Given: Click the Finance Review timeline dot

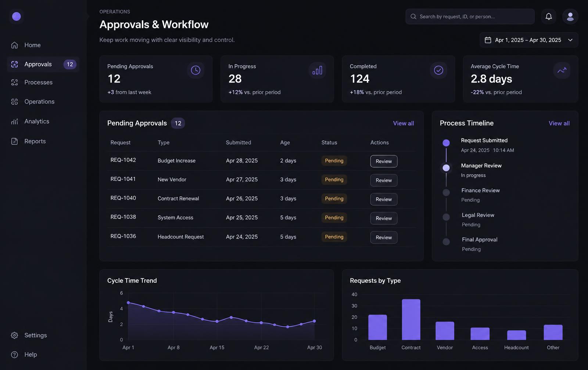Looking at the screenshot, I should [x=446, y=192].
